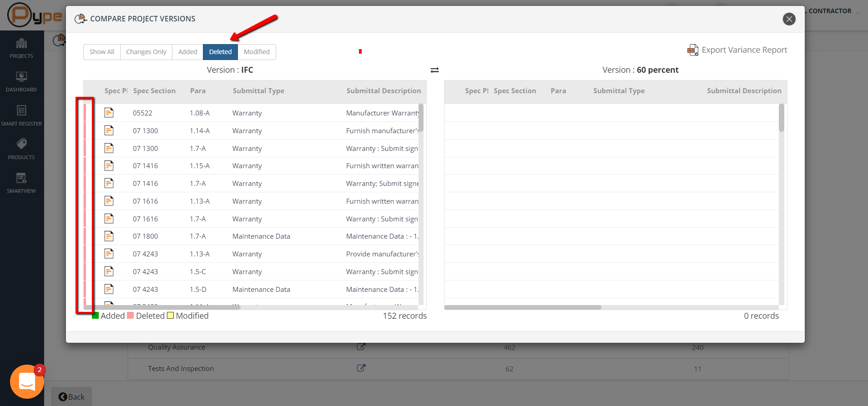Click document icon for 07 4243 1.5-D
This screenshot has height=406, width=868.
109,289
